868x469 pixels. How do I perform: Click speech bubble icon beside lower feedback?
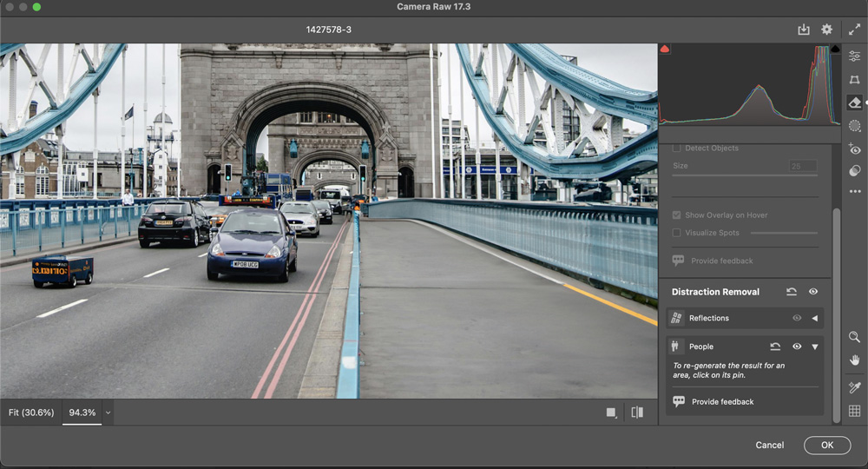679,401
